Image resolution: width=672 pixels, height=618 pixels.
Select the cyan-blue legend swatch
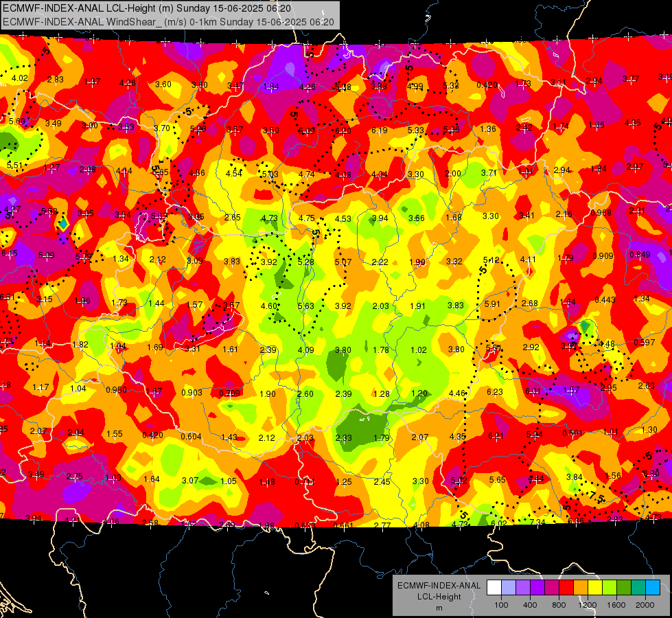pyautogui.click(x=653, y=587)
